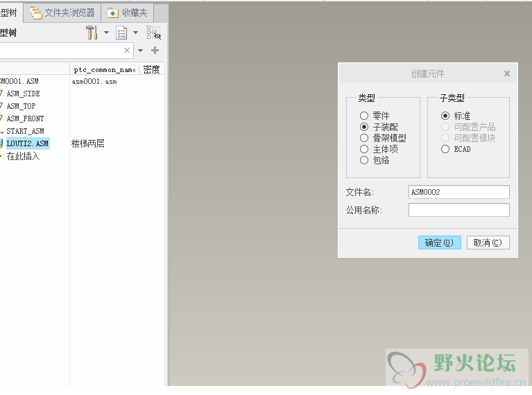Click the ptc_common_name column header

[x=105, y=69]
